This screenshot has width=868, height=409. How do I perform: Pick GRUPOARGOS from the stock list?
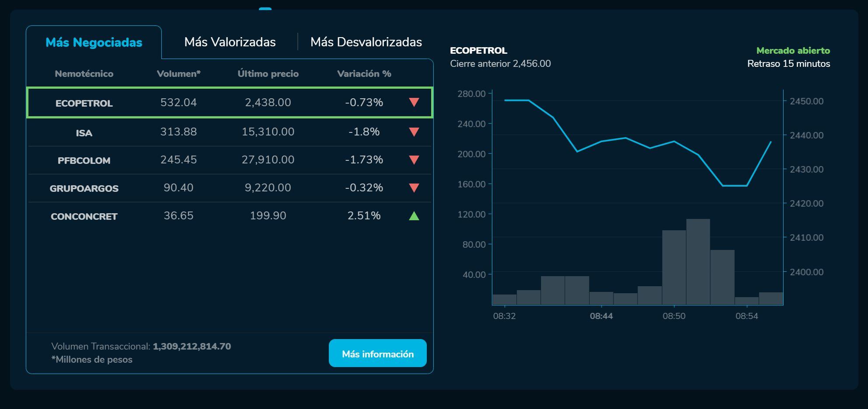pos(84,189)
